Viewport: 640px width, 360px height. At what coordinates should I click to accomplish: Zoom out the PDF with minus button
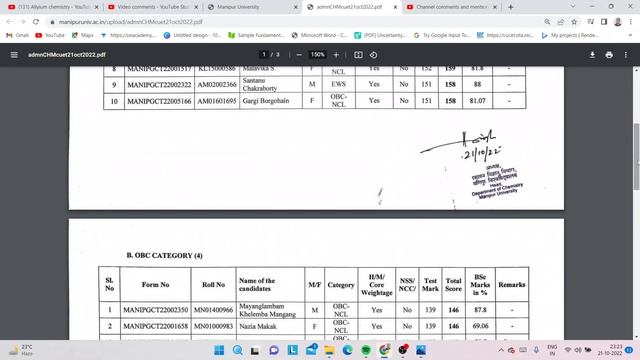[x=299, y=55]
